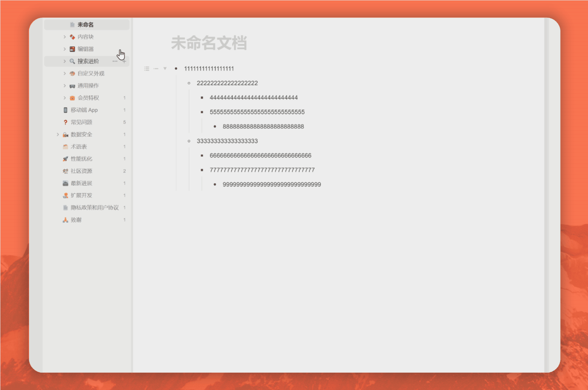
Task: Click the lock icon beside 数据安全
Action: pos(65,134)
